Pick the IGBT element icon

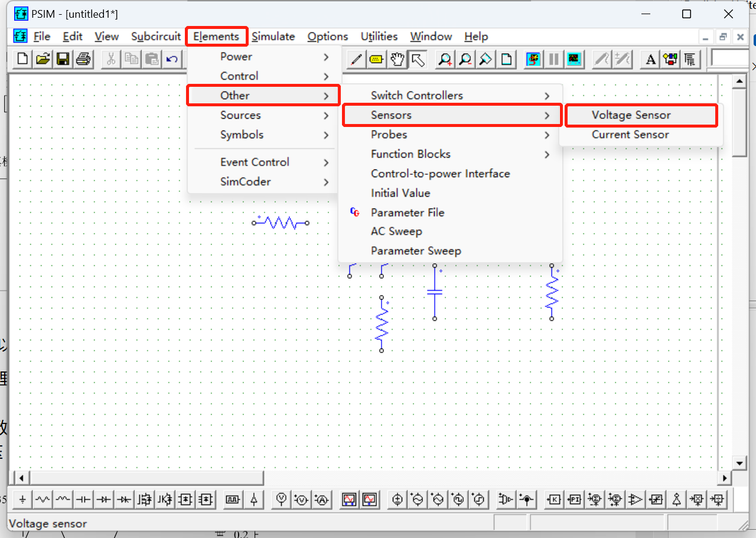coord(165,500)
